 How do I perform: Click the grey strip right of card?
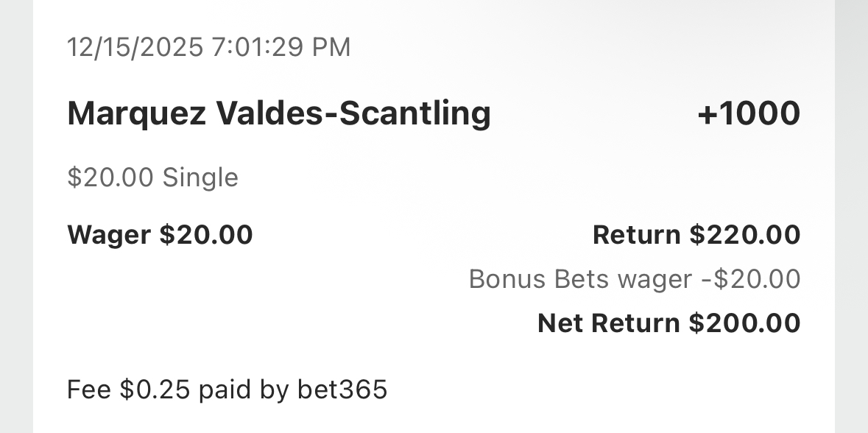852,221
